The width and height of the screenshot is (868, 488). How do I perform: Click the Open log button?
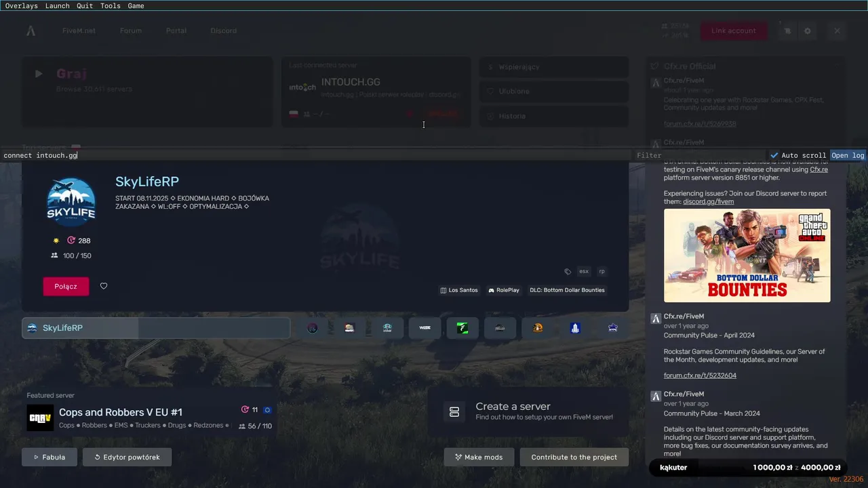(x=848, y=155)
